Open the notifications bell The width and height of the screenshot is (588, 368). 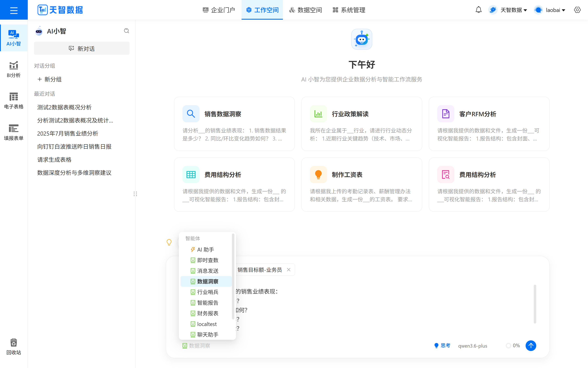478,10
